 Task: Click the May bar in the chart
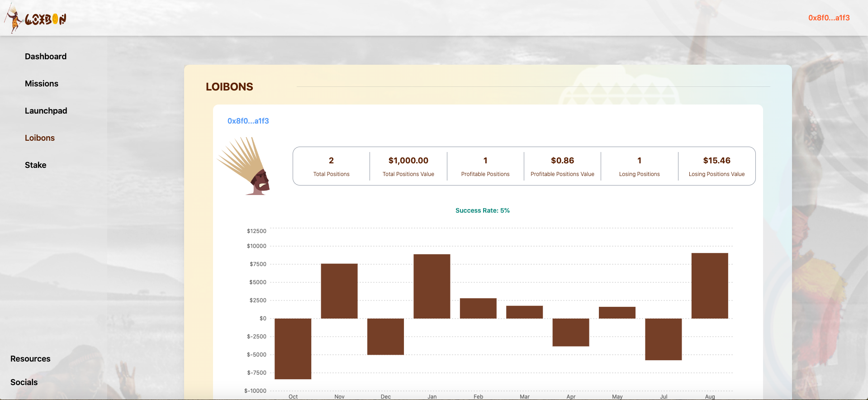[617, 313]
